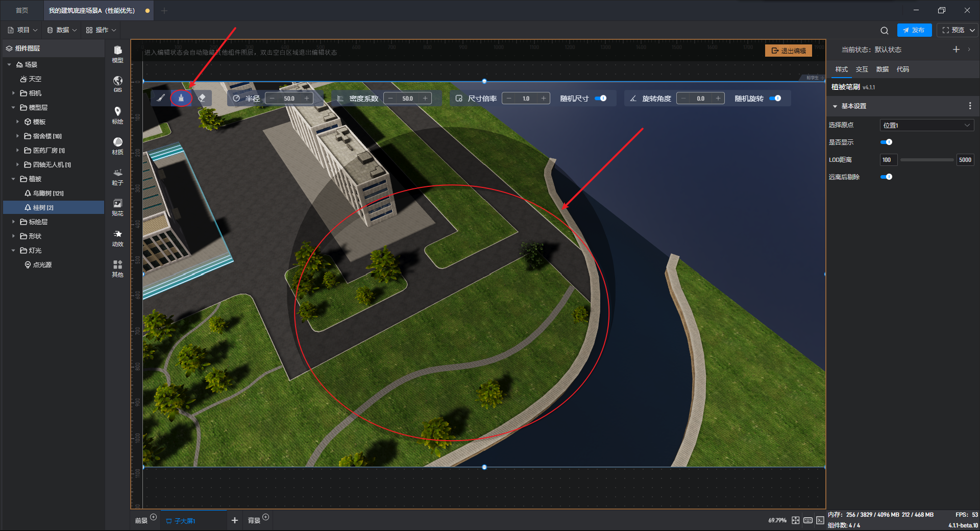Screen dimensions: 980x531
Task: Click the search magnifier icon
Action: point(885,30)
